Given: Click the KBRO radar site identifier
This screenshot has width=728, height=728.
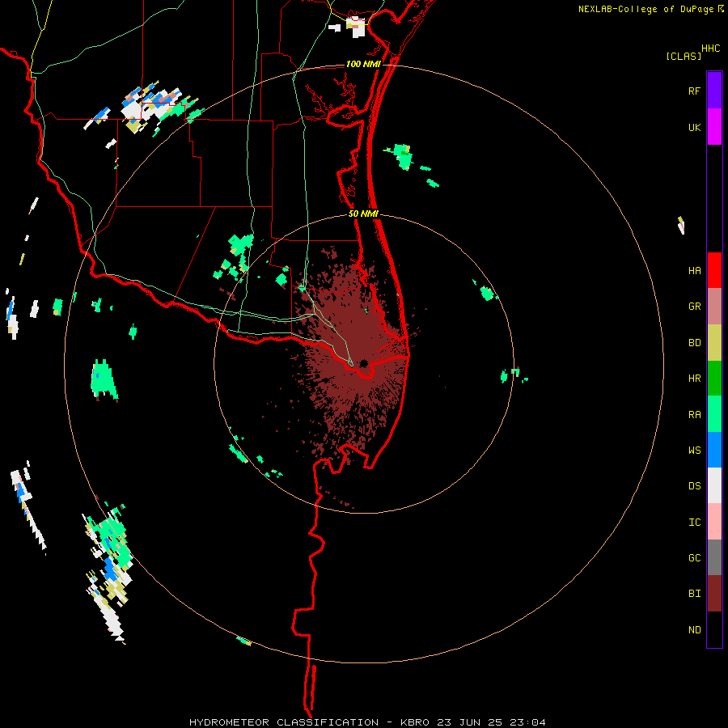Looking at the screenshot, I should (415, 722).
